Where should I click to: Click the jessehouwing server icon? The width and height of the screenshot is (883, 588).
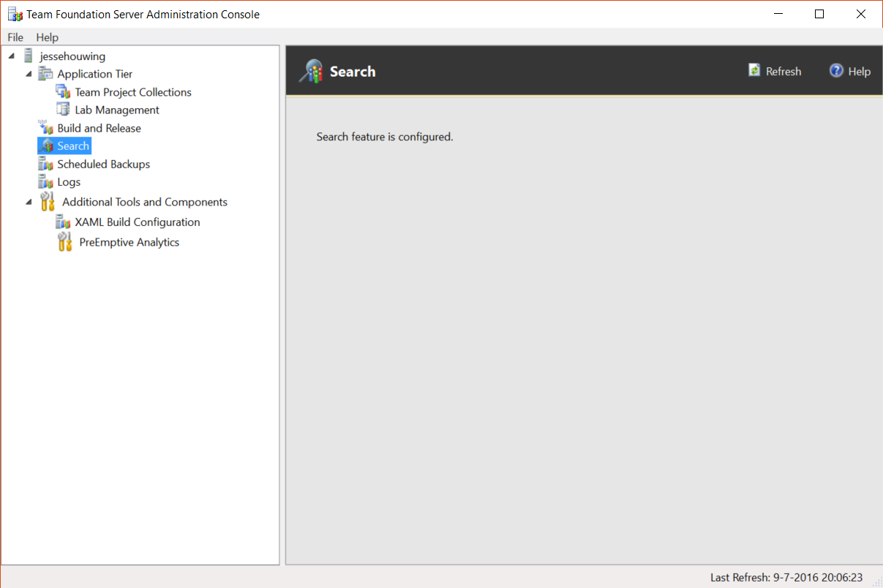click(29, 56)
